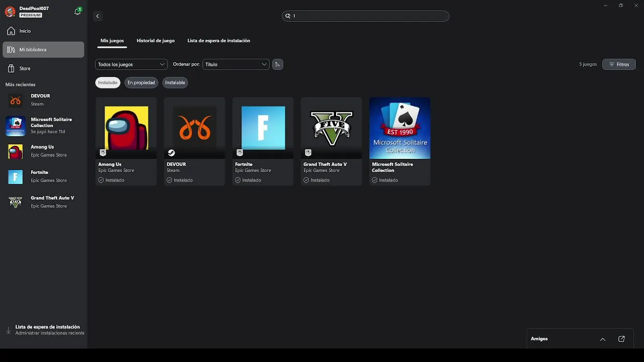This screenshot has height=362, width=644.
Task: Click the PREMIUM badge under username
Action: click(x=31, y=15)
